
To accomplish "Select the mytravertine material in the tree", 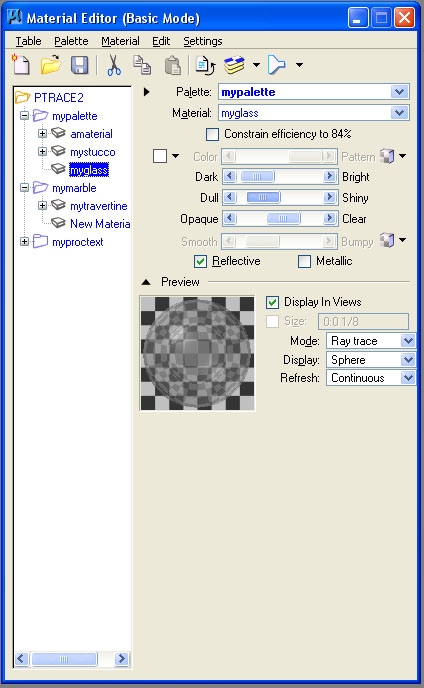I will click(x=99, y=206).
